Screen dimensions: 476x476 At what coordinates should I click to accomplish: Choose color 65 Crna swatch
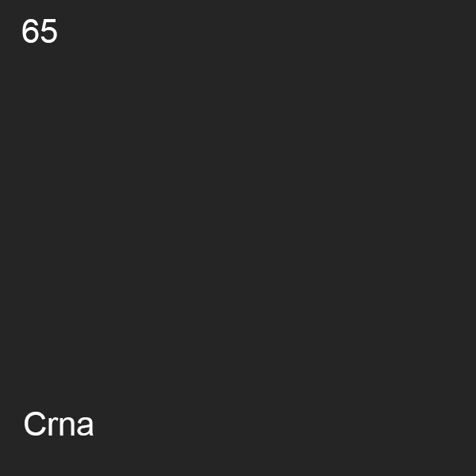tap(238, 238)
